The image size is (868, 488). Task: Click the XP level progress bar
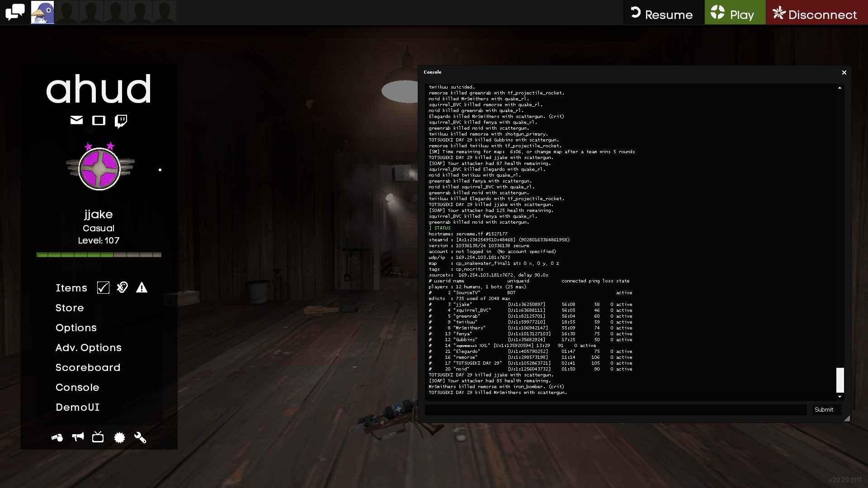pos(99,255)
